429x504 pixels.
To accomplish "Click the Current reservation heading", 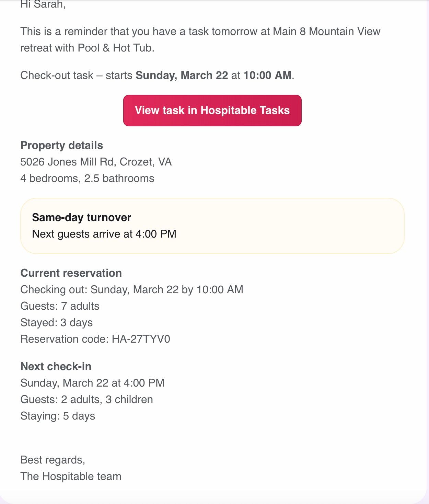I will 71,273.
